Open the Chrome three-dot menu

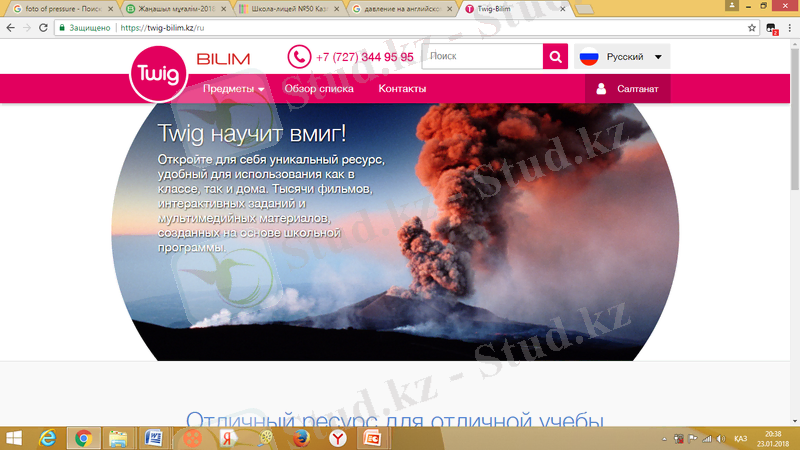pyautogui.click(x=790, y=28)
